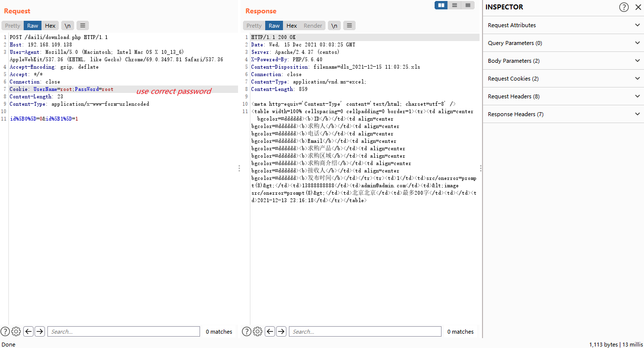Switch Request to Raw view
This screenshot has width=644, height=348.
coord(33,26)
